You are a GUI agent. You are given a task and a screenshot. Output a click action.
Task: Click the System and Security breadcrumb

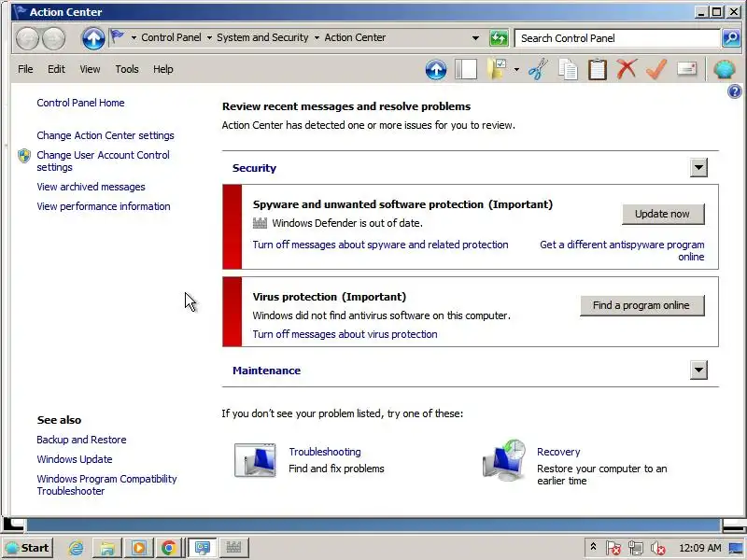[262, 37]
